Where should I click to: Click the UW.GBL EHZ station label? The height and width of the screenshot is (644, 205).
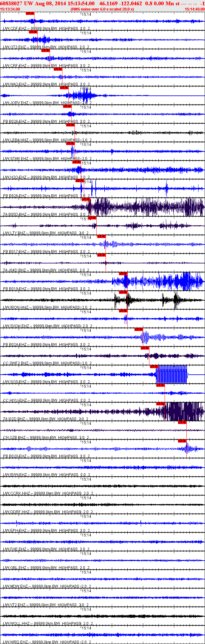[x=15, y=568]
